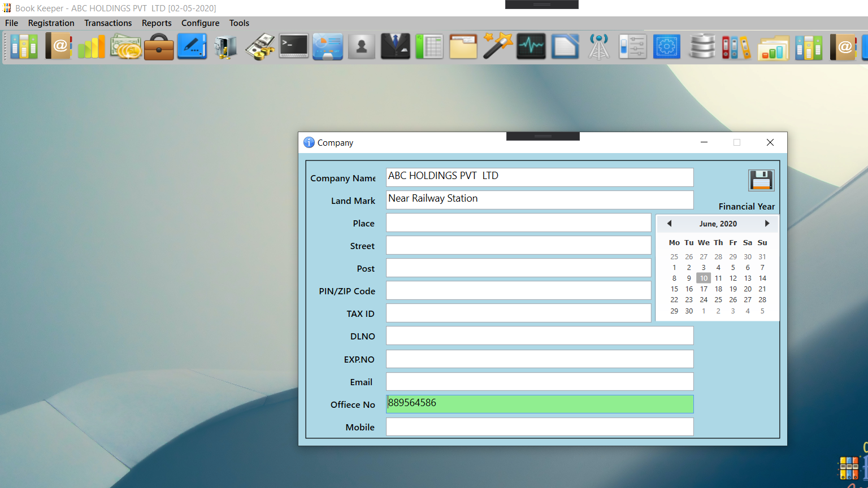Open the Configure menu
Screen dimensions: 868x488
201,23
